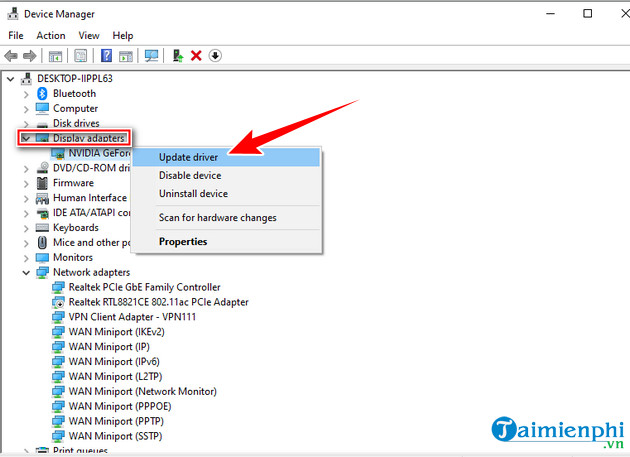Expand the Bluetooth category
Image resolution: width=630 pixels, height=457 pixels.
pos(26,94)
